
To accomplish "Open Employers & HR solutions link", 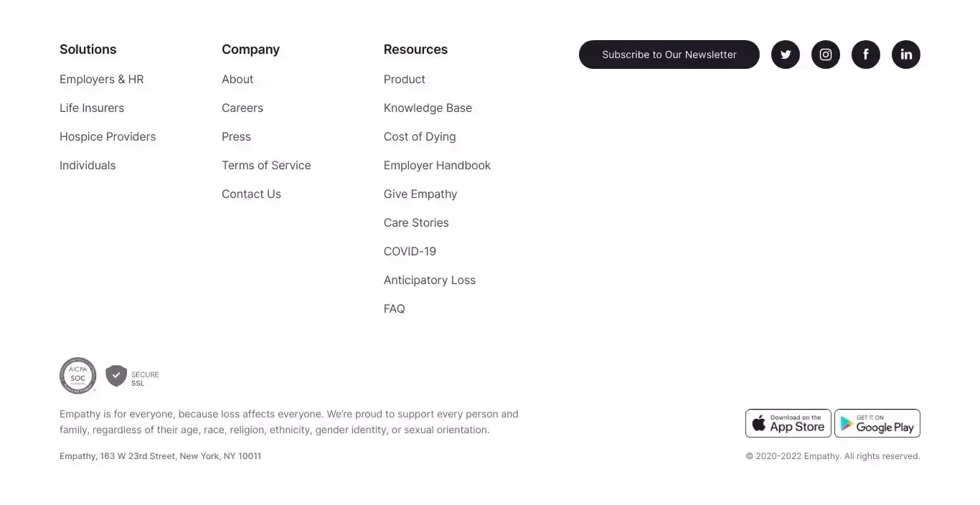I will (102, 79).
